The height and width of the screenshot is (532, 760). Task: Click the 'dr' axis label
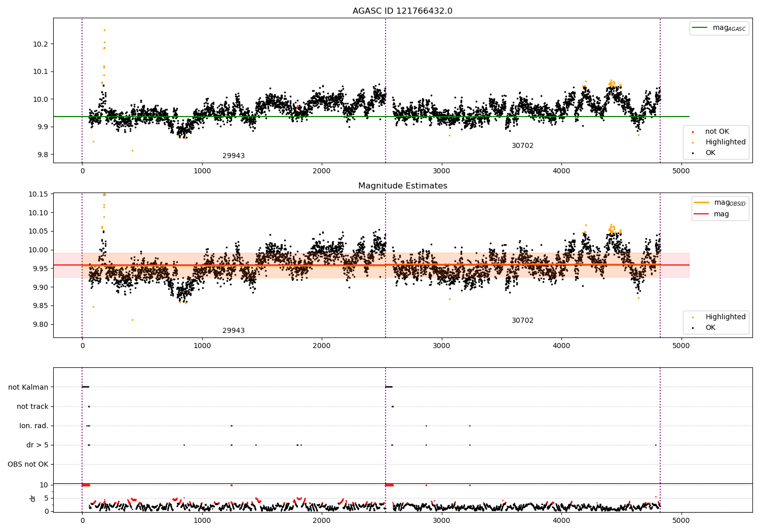point(33,498)
